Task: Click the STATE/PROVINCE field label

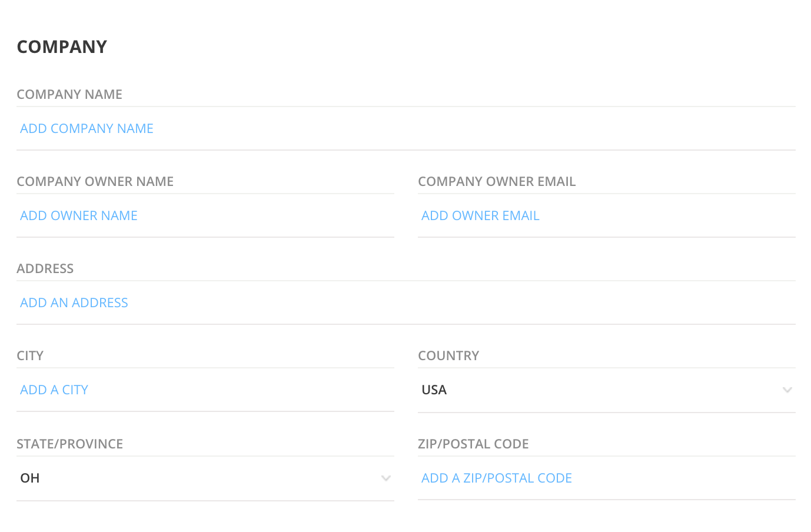Action: click(70, 444)
